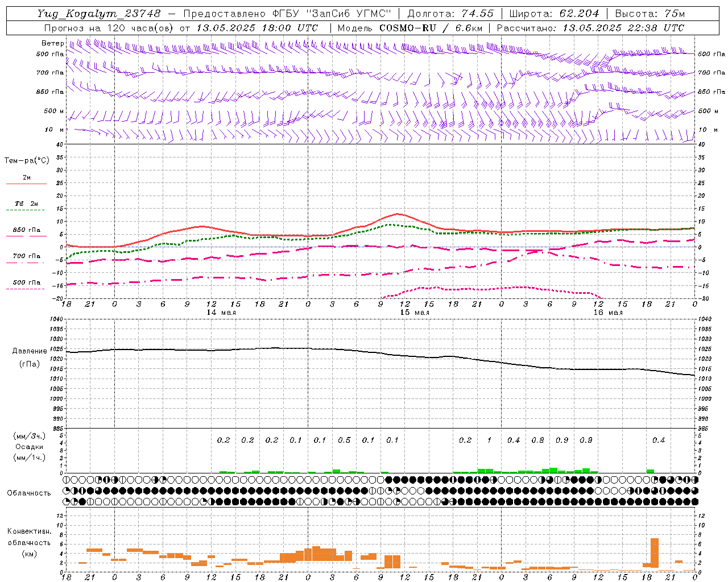Click the 16 мая date label
This screenshot has width=728, height=582.
(x=607, y=313)
